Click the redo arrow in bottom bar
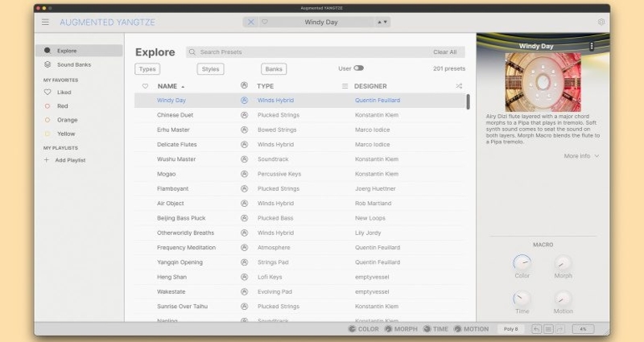The width and height of the screenshot is (644, 342). coord(560,329)
